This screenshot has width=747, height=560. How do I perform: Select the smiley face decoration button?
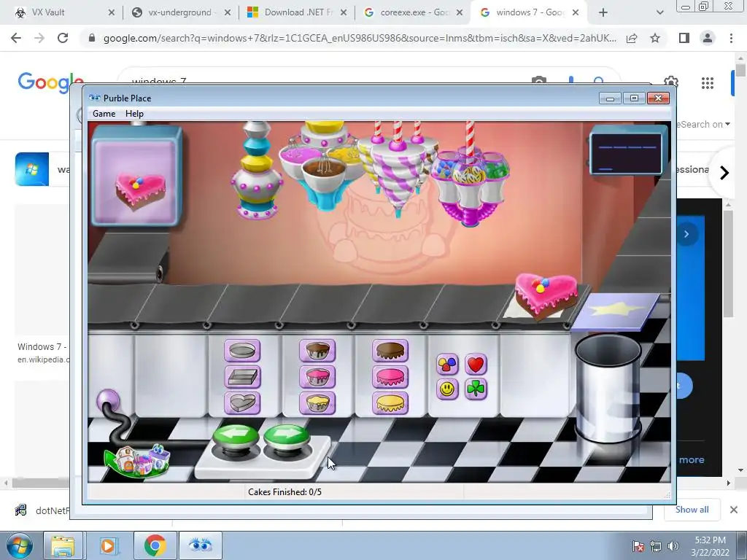click(447, 389)
